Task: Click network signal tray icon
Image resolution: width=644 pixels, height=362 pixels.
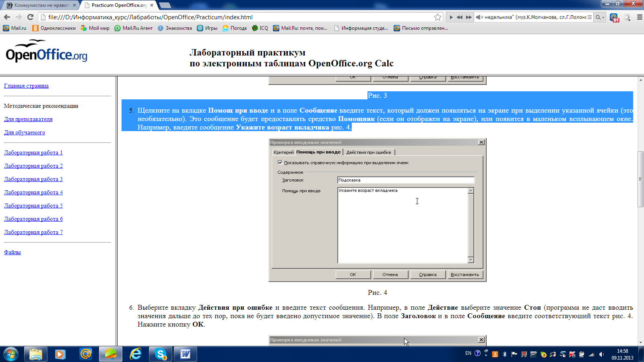Action: (592, 354)
